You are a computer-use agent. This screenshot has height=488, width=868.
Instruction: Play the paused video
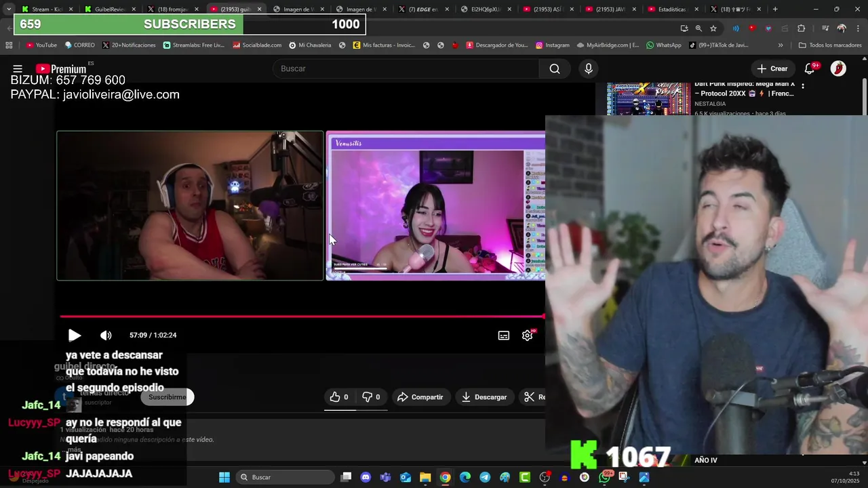coord(75,335)
